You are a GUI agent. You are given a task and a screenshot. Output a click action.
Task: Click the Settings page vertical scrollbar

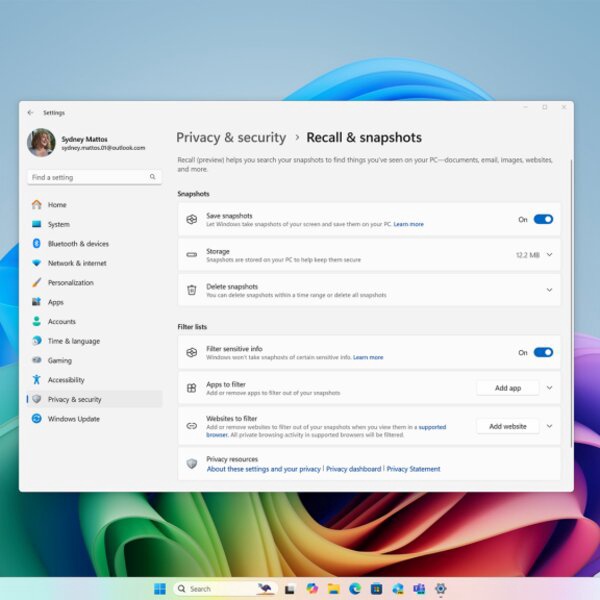click(571, 303)
